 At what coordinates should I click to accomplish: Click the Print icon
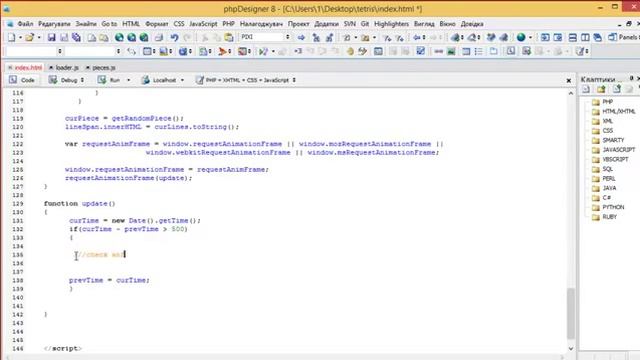(x=159, y=38)
